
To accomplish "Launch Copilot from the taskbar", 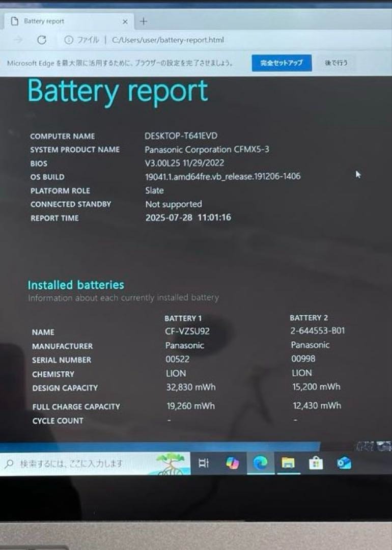I will pyautogui.click(x=232, y=463).
